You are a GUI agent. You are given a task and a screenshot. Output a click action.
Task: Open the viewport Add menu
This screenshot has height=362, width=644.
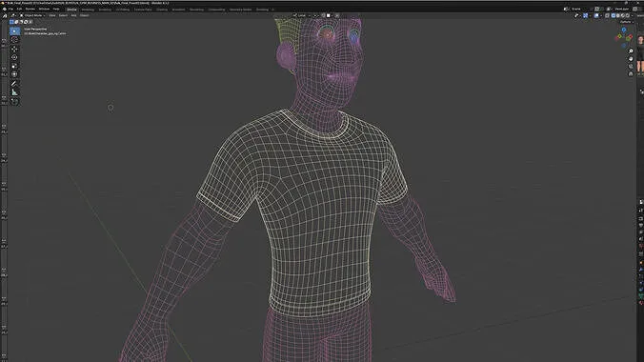pyautogui.click(x=73, y=15)
